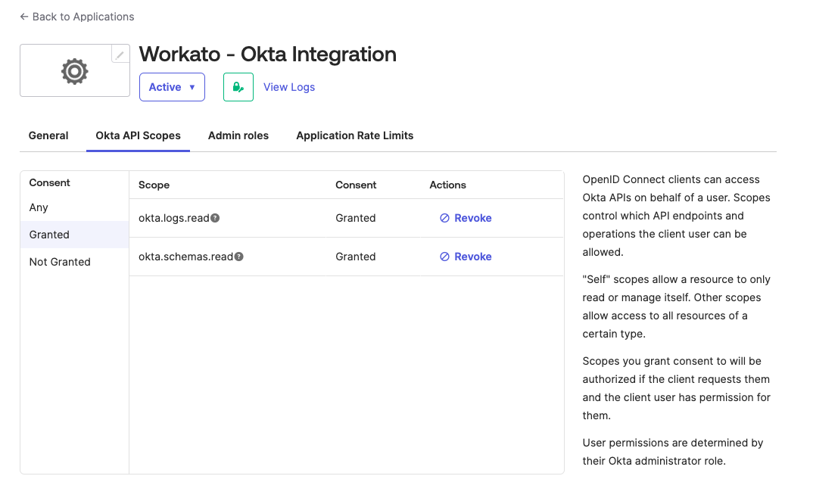
Task: Revoke the okta.logs.read scope
Action: [x=471, y=218]
